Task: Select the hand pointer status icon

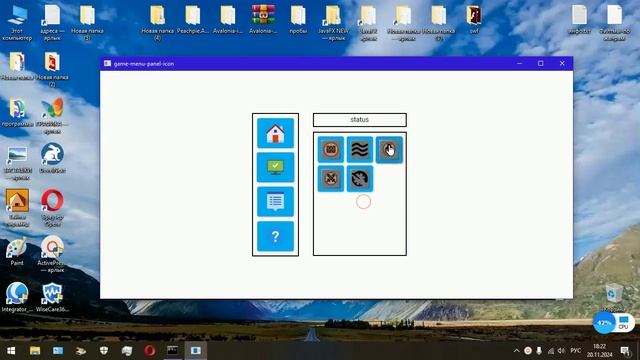Action: (x=389, y=150)
